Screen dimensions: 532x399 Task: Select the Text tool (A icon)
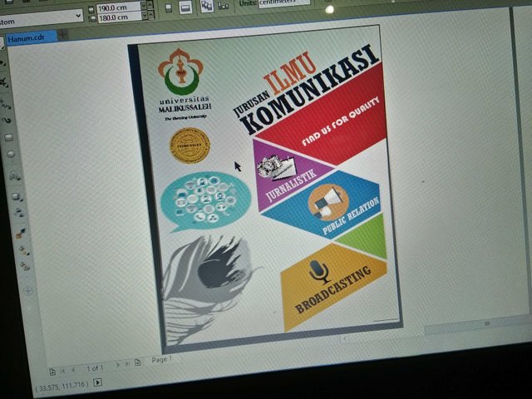click(14, 175)
